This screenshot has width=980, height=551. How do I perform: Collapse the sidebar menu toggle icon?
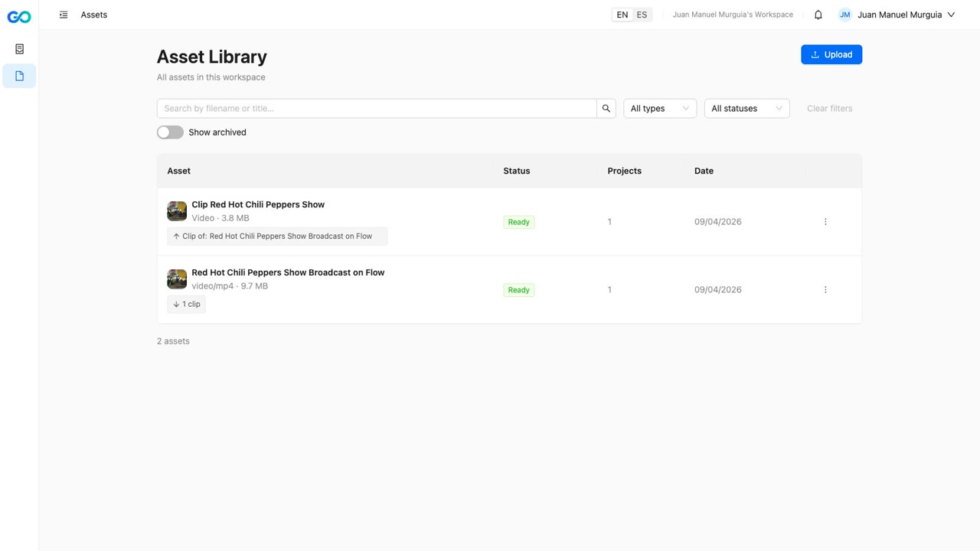pos(64,15)
